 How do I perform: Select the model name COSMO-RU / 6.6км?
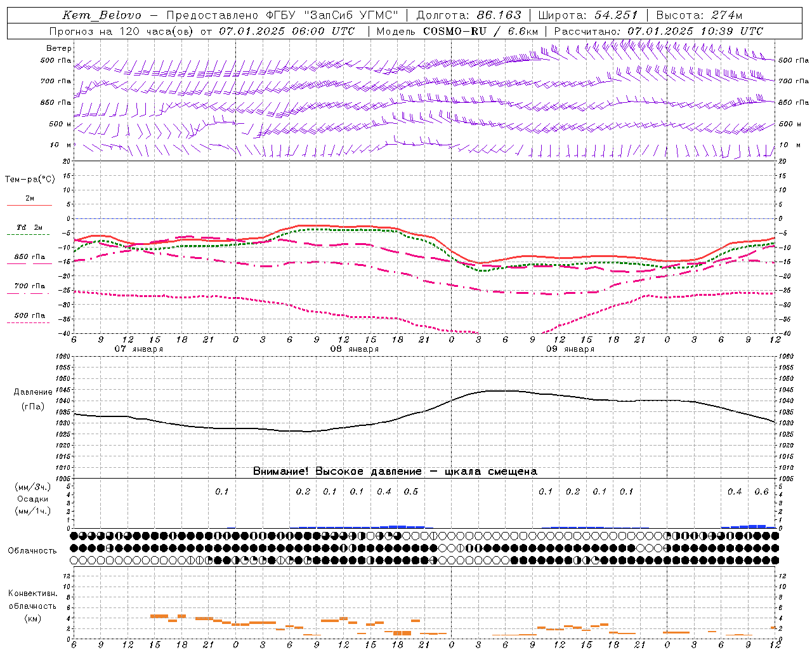point(481,31)
